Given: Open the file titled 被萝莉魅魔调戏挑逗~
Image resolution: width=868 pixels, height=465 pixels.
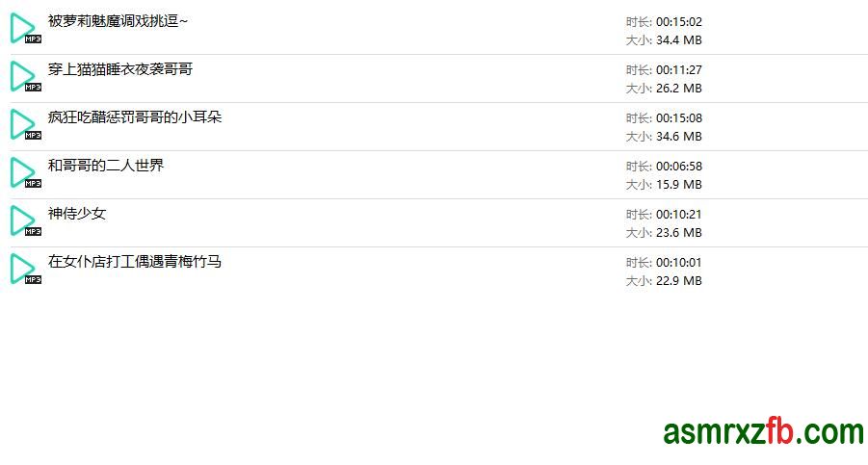Looking at the screenshot, I should click(x=118, y=21).
